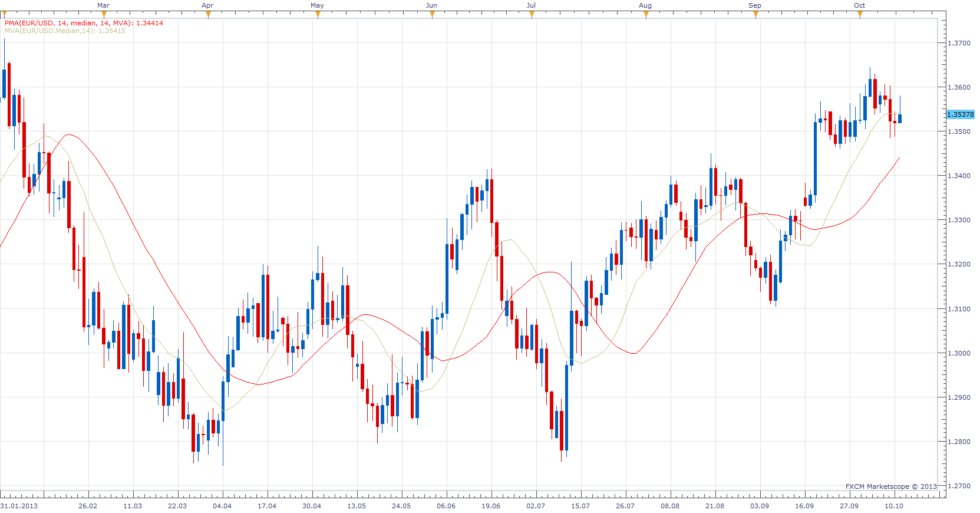Viewport: 980px width, 513px height.
Task: Select the MVA(EUR/USD.Median,14) indicator label
Action: pos(65,31)
